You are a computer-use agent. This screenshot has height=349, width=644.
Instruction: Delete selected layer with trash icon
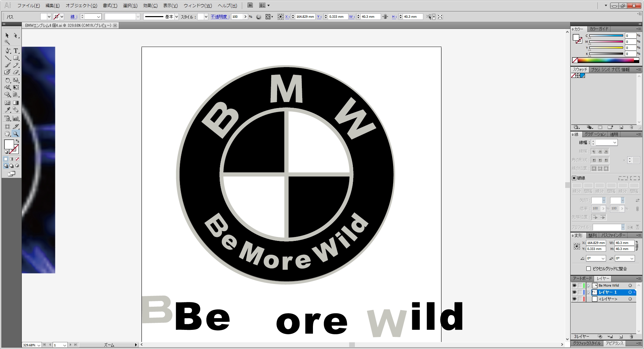[631, 337]
